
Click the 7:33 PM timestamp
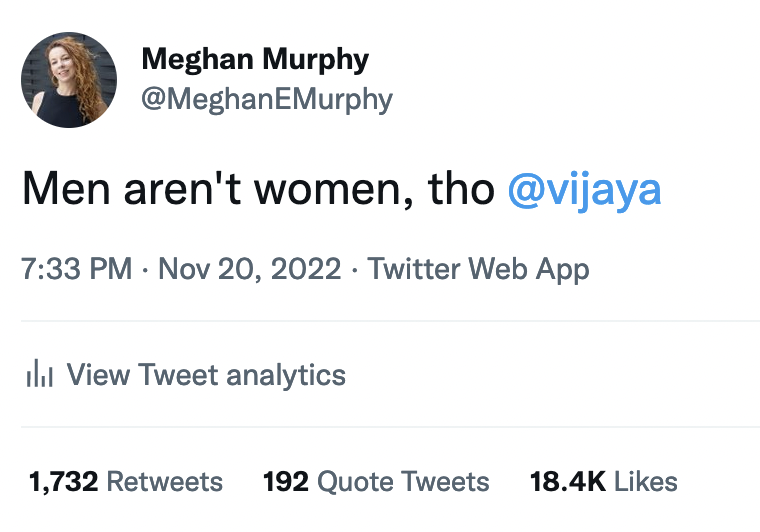(78, 269)
